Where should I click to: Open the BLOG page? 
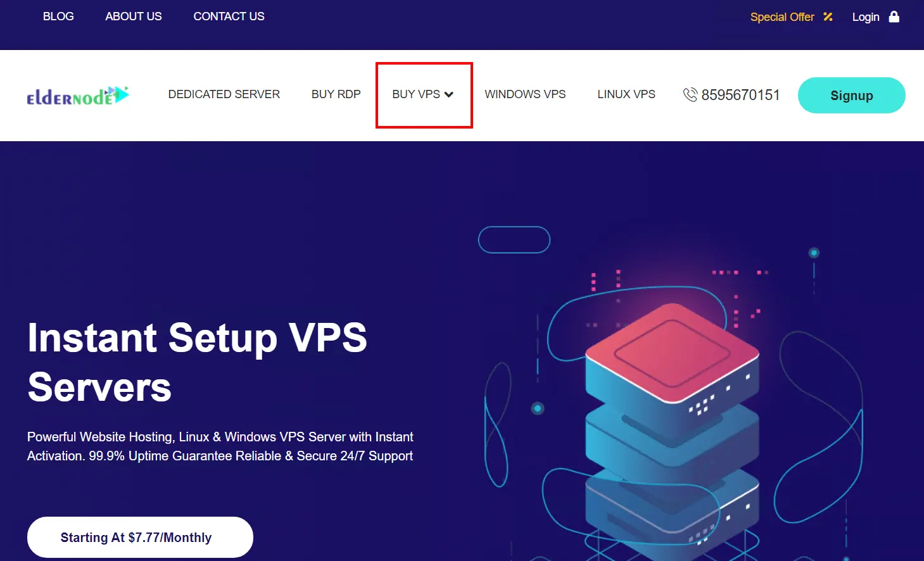click(x=58, y=16)
